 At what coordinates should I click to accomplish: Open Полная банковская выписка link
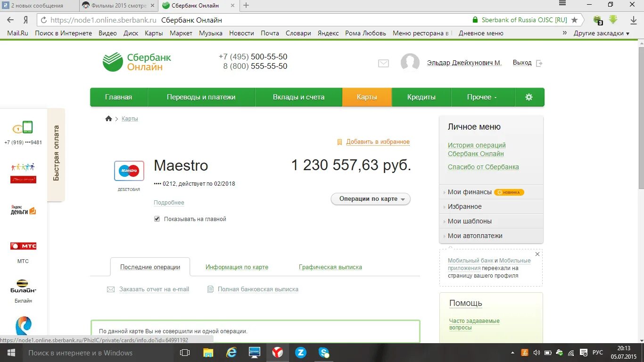click(x=258, y=289)
